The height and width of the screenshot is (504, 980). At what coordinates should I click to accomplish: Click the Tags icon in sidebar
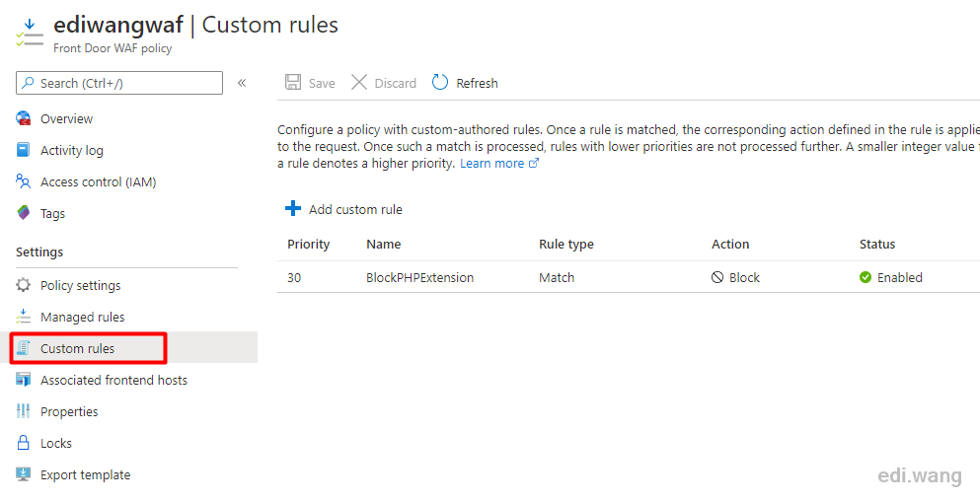(x=23, y=213)
